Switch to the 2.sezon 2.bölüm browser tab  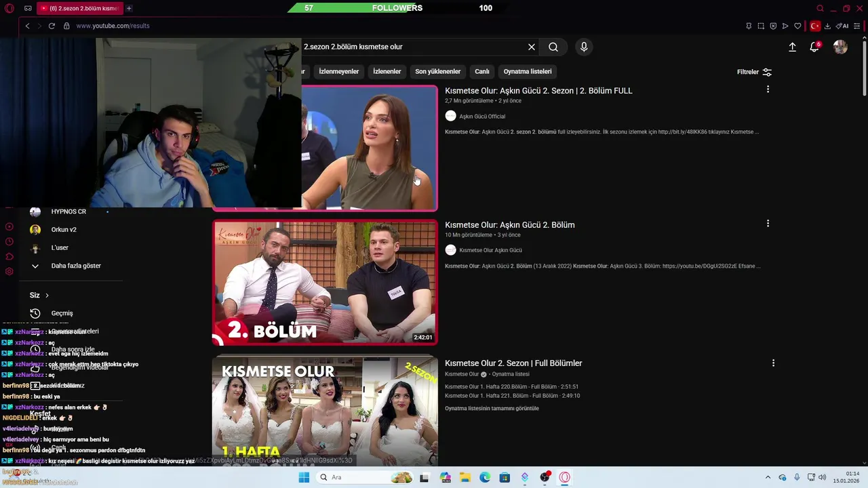click(x=79, y=8)
